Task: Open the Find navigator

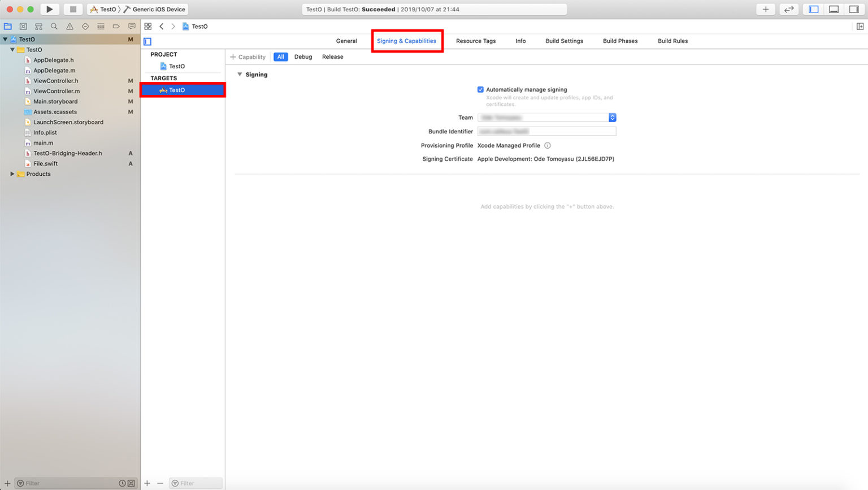Action: tap(54, 26)
